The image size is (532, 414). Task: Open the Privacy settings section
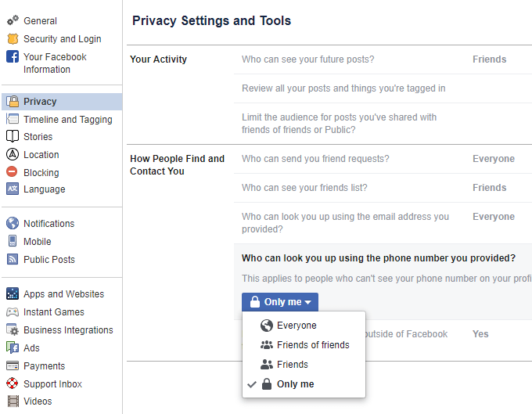click(40, 101)
